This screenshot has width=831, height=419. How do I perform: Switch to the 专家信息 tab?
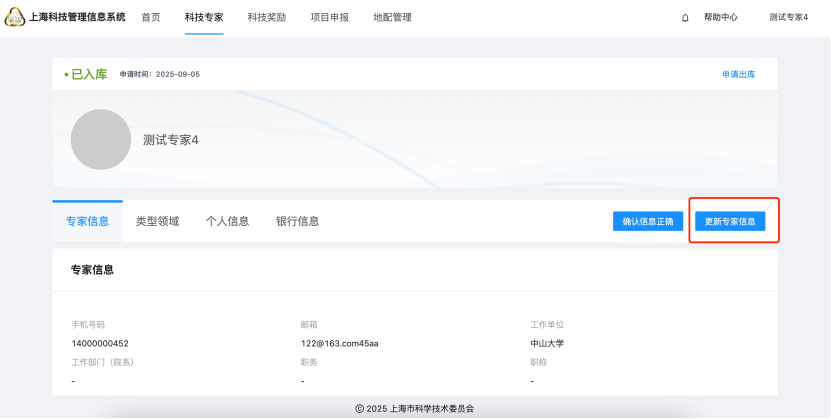coord(87,221)
